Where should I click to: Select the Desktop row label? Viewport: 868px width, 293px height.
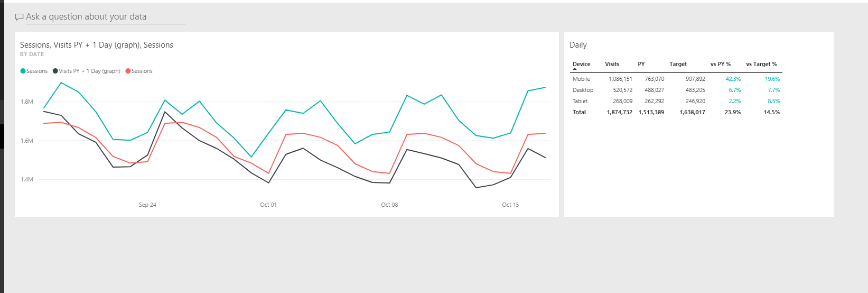coord(583,90)
